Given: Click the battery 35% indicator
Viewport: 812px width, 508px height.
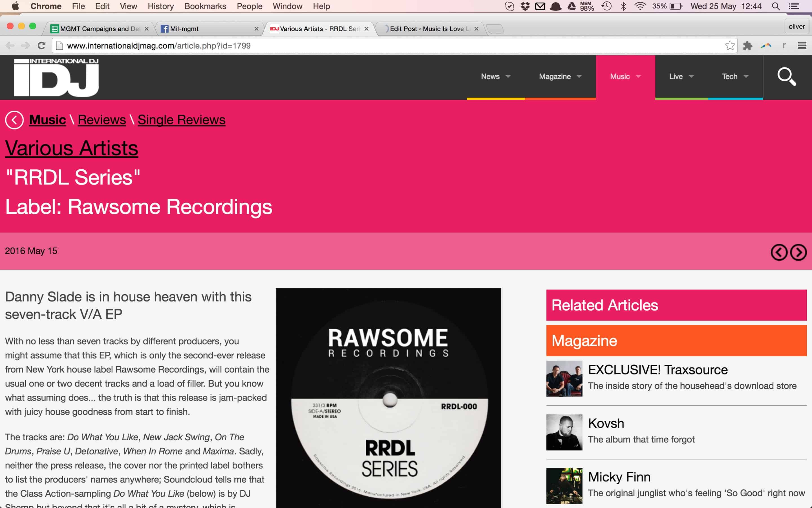Looking at the screenshot, I should click(667, 6).
